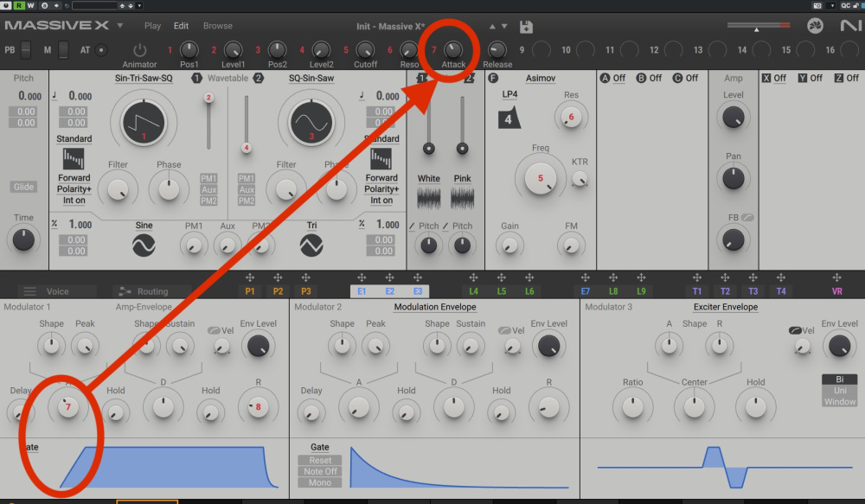
Task: Click the move handle above VR
Action: [836, 278]
